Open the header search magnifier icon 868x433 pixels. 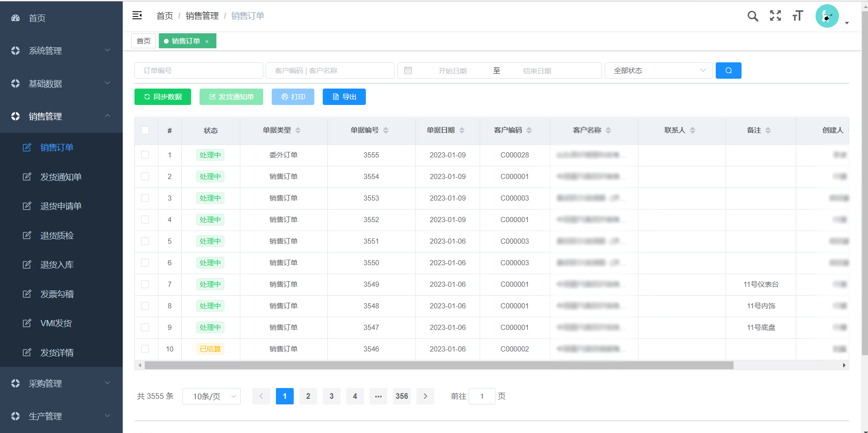point(752,16)
